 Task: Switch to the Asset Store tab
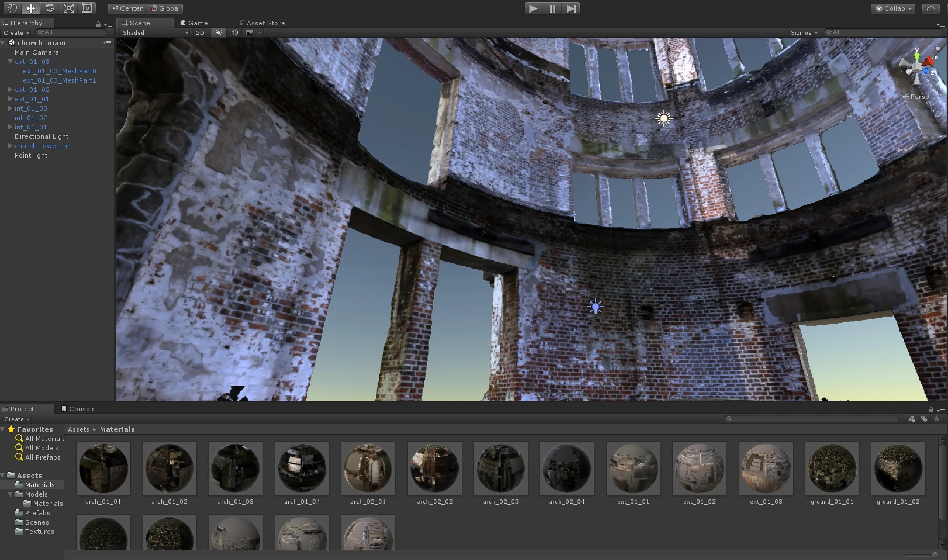point(262,23)
